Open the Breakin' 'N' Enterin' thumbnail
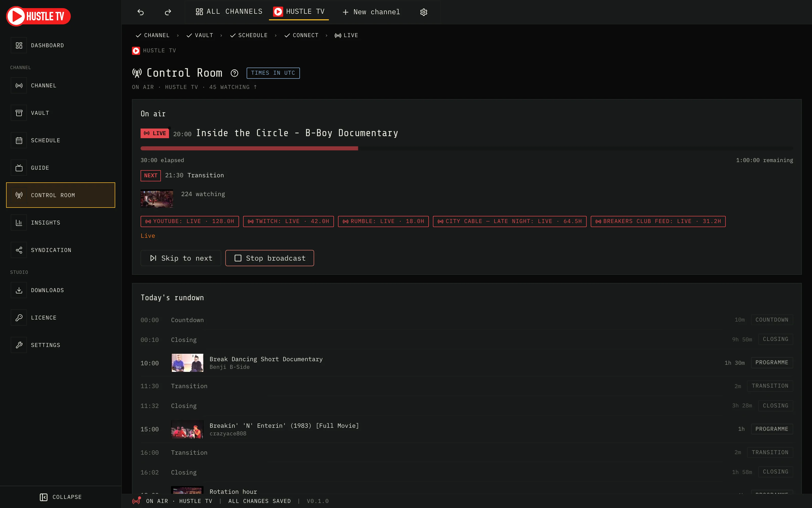 (187, 429)
